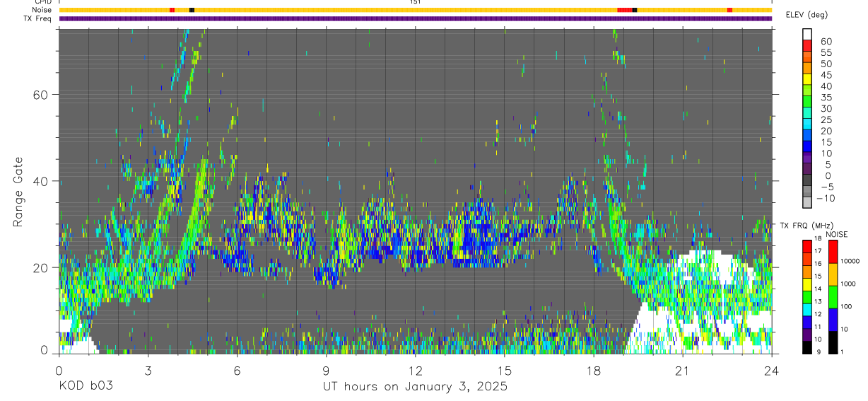Click the light gray bottom segment of ELEV color bar

tap(807, 202)
